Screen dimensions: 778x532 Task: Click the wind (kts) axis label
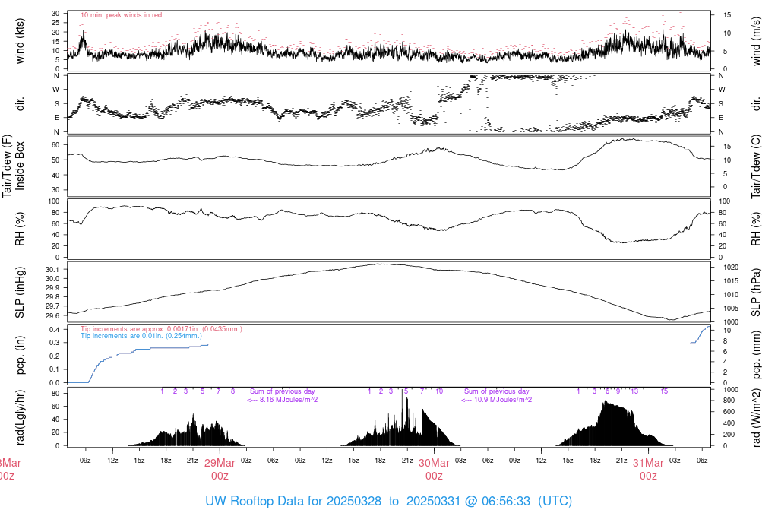[20, 41]
